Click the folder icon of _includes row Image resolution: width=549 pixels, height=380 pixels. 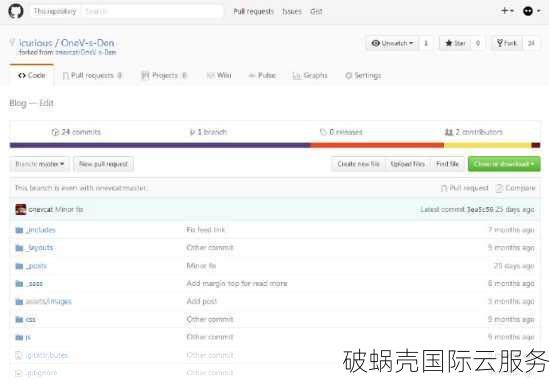coord(19,230)
